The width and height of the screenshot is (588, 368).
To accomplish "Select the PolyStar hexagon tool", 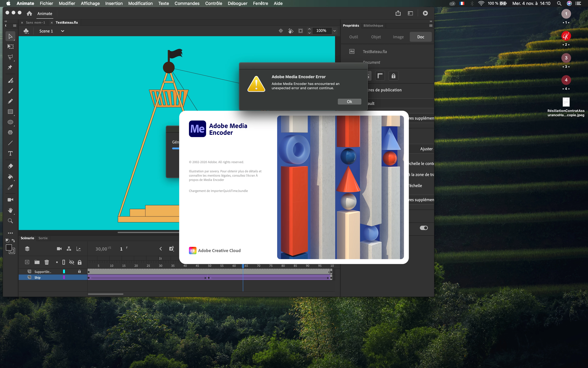I will pos(10,132).
